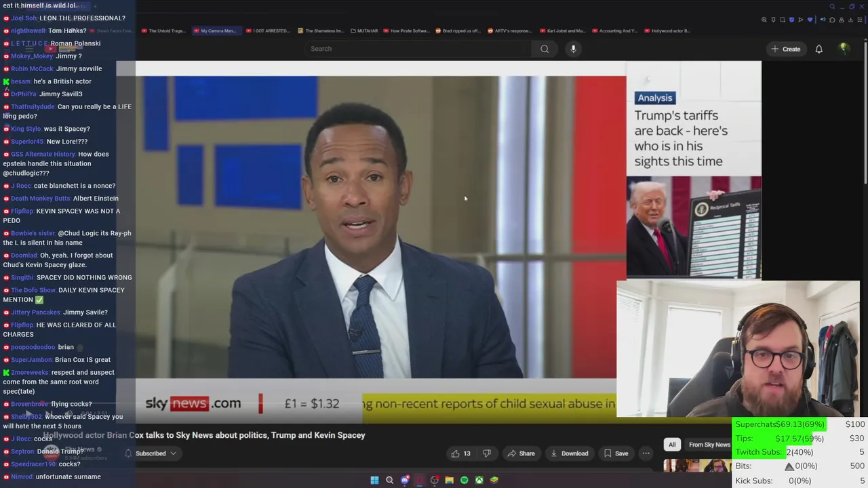Click the YouTube search magnifier button

click(x=545, y=49)
